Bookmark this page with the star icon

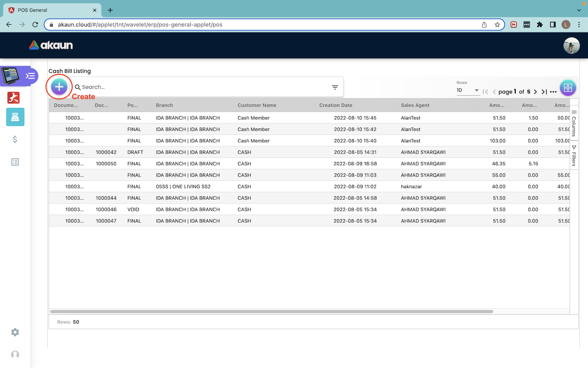tap(497, 25)
